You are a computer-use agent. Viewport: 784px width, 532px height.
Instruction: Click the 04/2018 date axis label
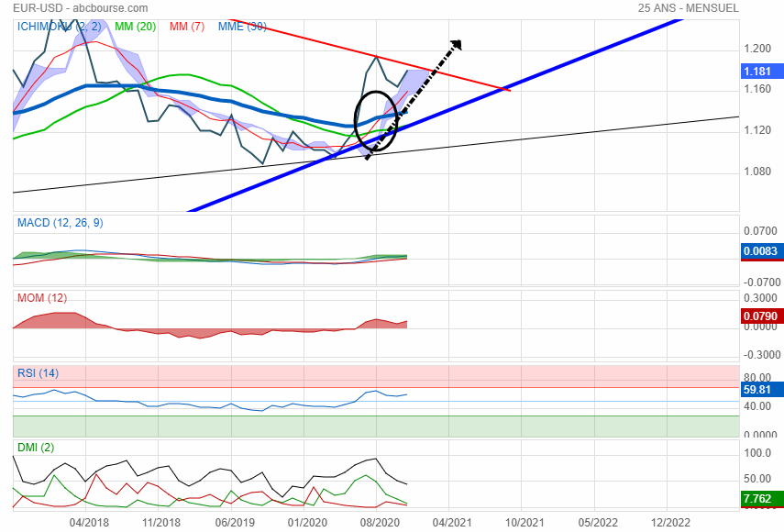(89, 523)
